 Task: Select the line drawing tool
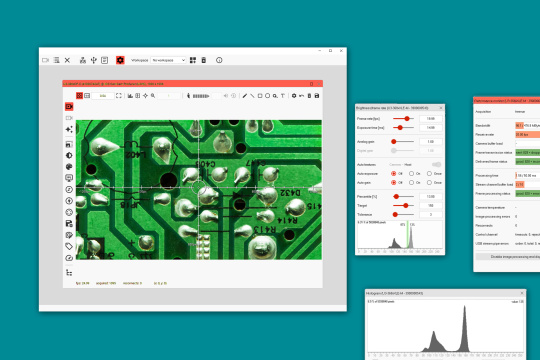coord(252,96)
